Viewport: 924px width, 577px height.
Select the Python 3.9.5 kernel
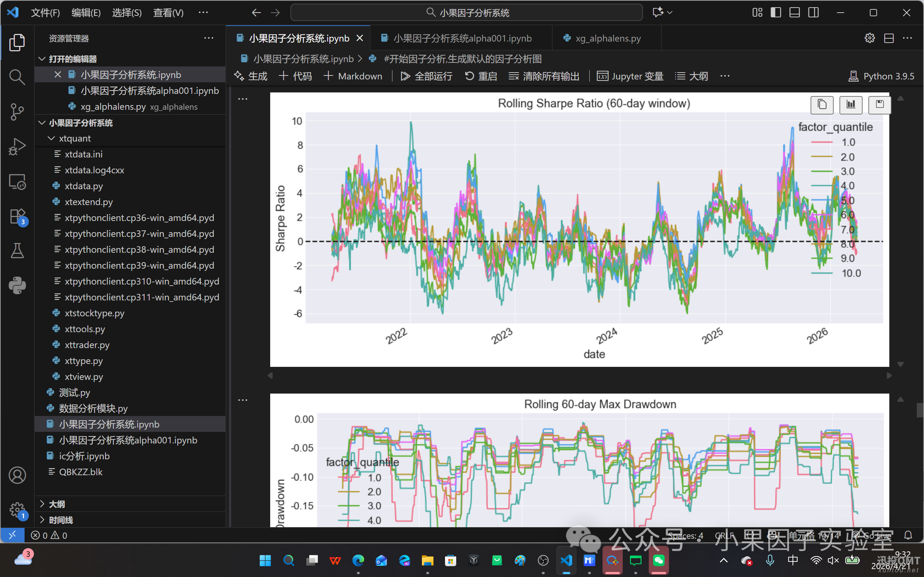coord(881,76)
